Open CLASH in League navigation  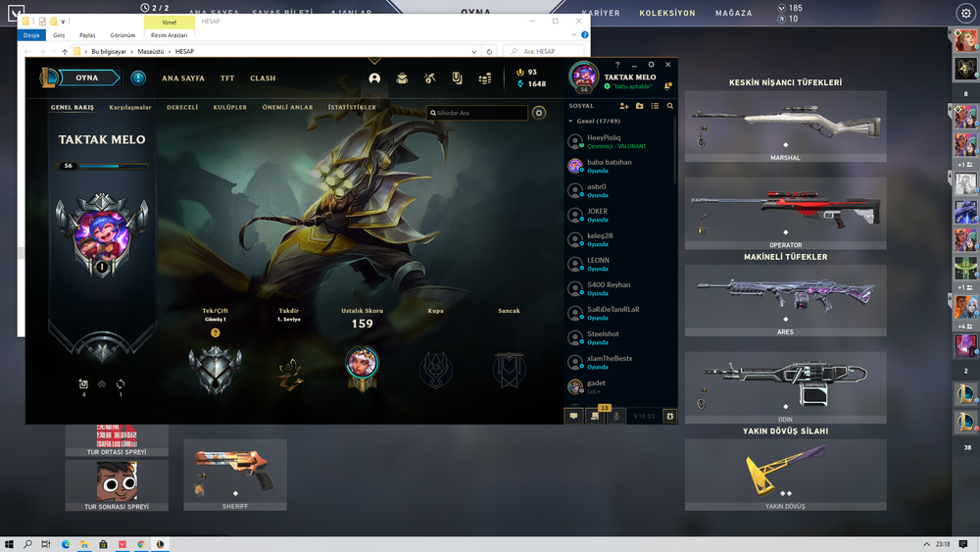[263, 78]
